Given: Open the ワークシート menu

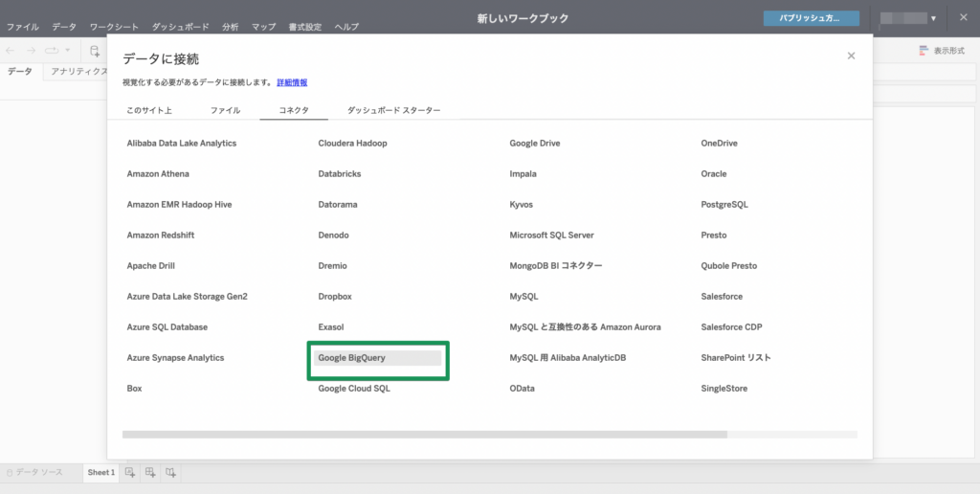Looking at the screenshot, I should (x=114, y=27).
